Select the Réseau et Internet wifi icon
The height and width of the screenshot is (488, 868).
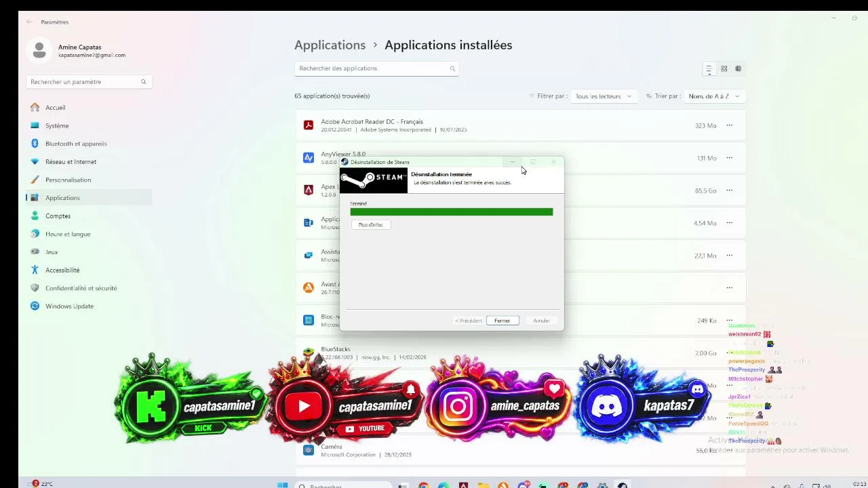coord(35,161)
